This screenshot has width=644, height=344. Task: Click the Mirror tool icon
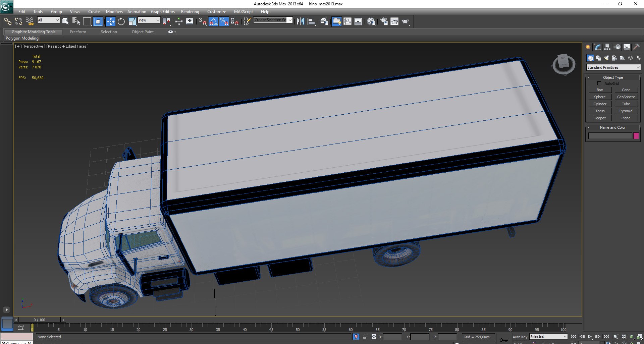pos(300,21)
